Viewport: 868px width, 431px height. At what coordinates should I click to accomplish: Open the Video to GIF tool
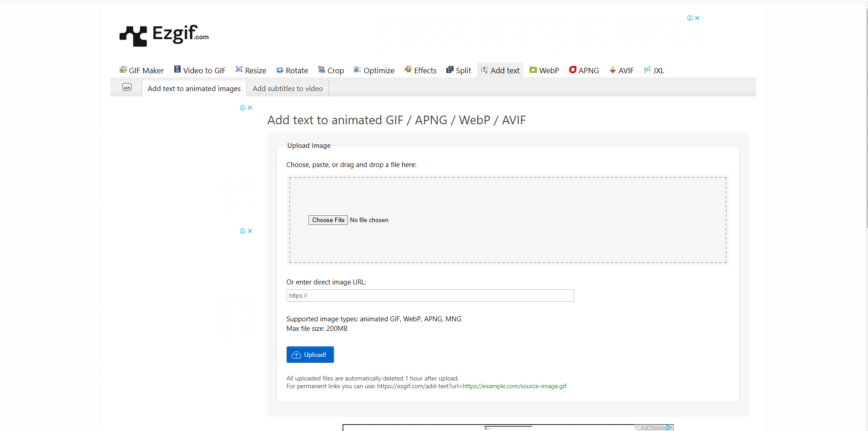point(200,70)
